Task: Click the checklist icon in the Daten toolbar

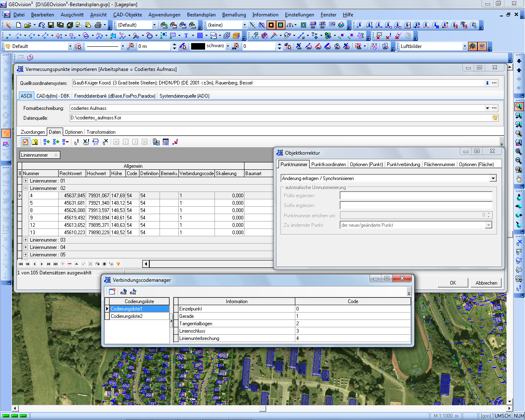Action: pyautogui.click(x=25, y=142)
